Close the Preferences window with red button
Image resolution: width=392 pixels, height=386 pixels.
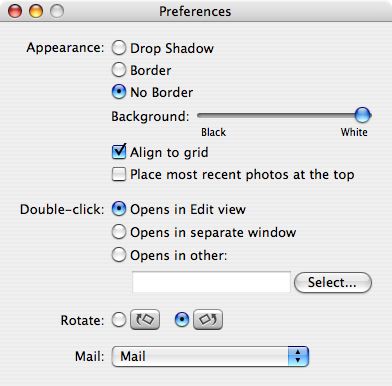pos(15,11)
